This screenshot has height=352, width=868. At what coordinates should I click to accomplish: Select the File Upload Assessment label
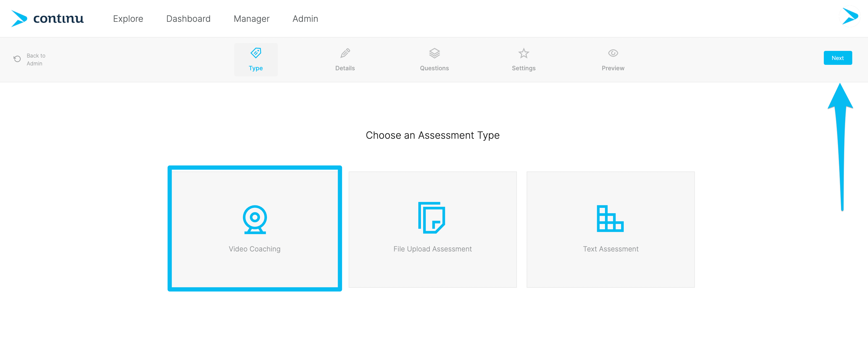click(x=433, y=249)
